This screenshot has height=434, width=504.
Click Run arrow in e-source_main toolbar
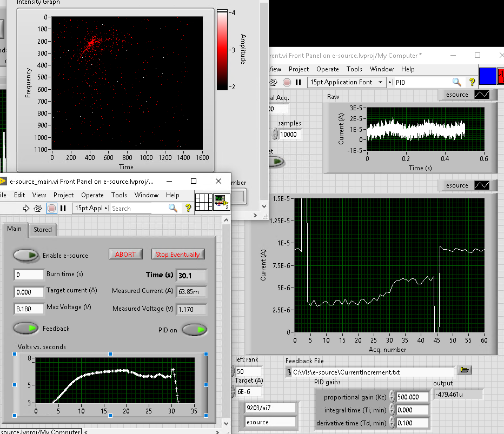(26, 208)
